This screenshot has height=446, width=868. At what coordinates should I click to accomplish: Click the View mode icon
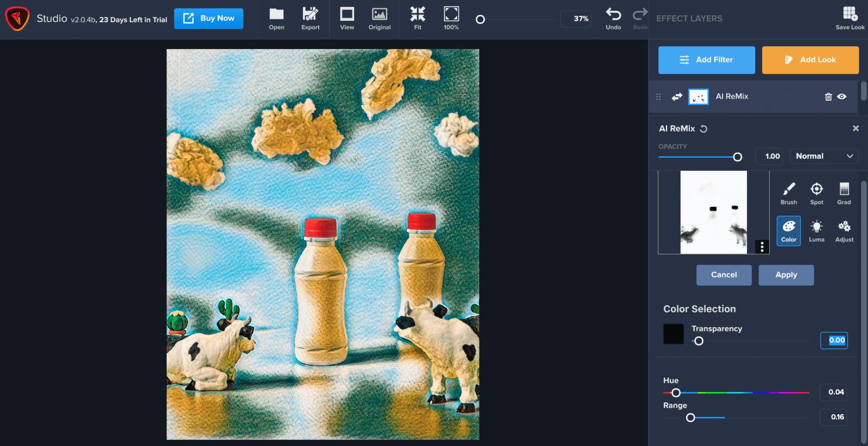[347, 19]
